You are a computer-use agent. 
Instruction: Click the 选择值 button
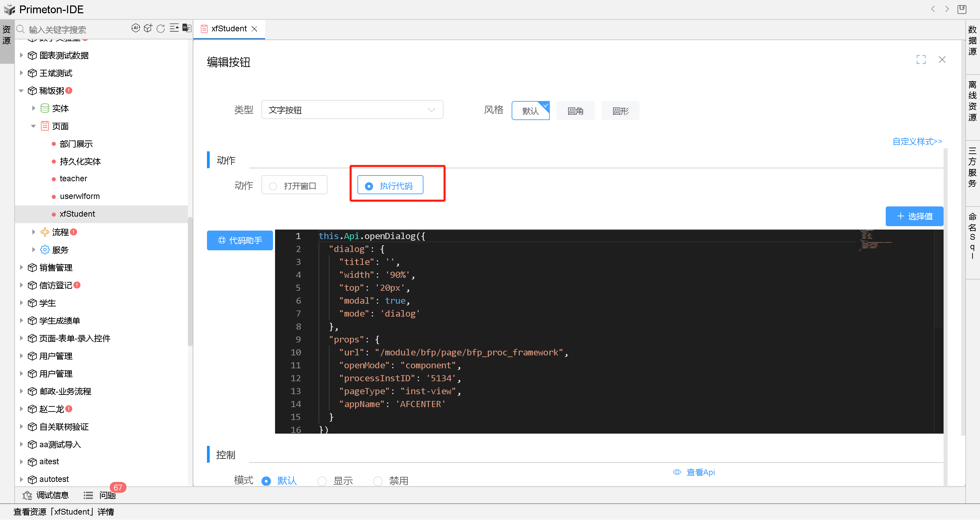[914, 216]
